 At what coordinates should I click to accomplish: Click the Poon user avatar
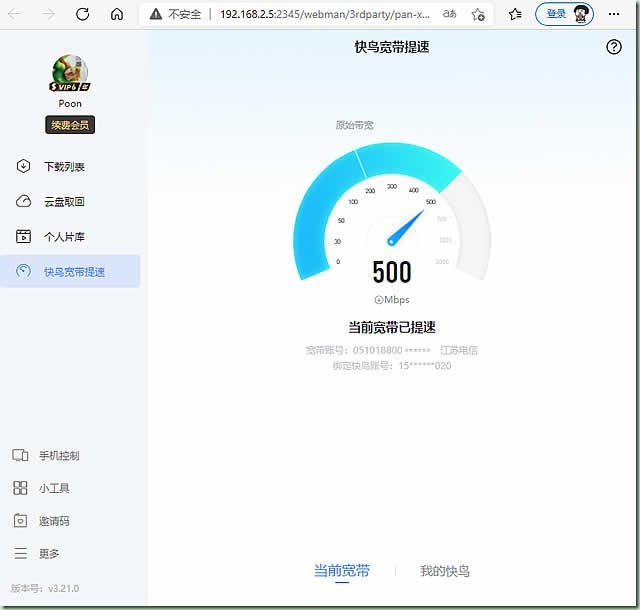pos(70,73)
